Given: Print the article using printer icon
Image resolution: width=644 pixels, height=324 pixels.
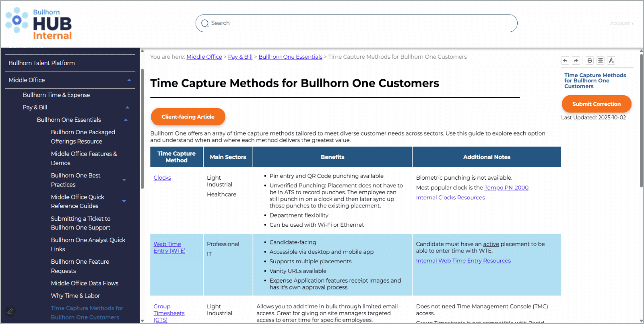Looking at the screenshot, I should [590, 60].
